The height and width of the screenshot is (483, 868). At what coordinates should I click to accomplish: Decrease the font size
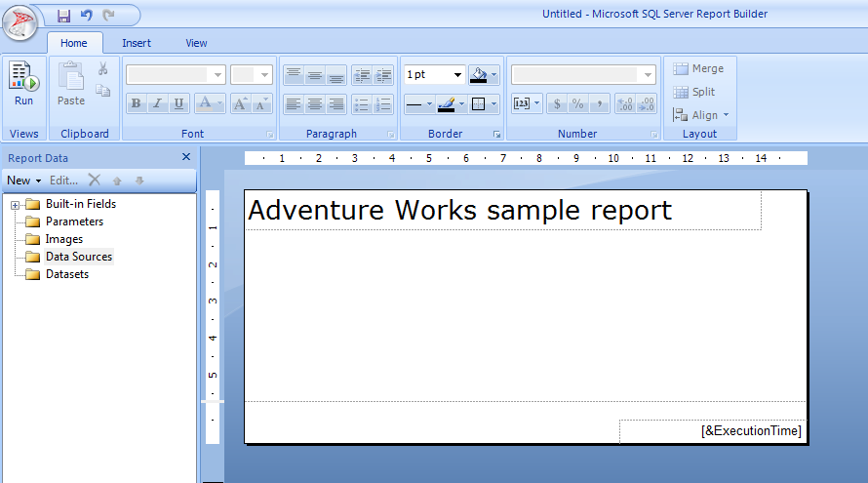coord(261,103)
